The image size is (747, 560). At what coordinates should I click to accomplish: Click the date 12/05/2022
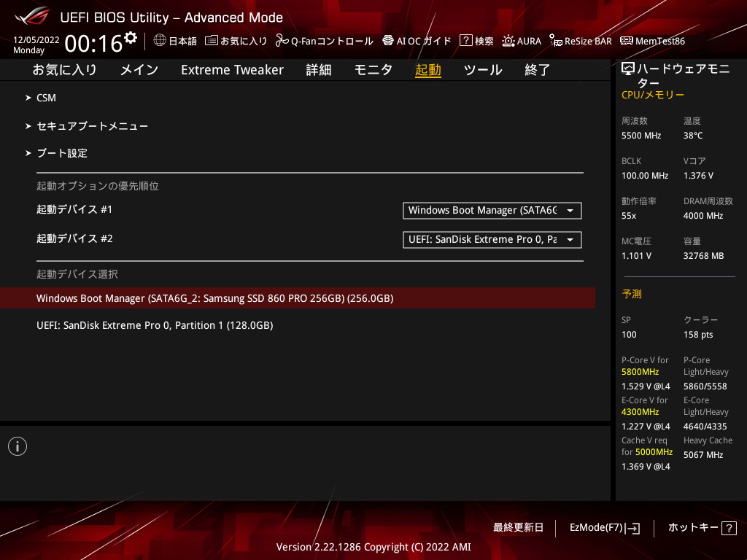[36, 40]
